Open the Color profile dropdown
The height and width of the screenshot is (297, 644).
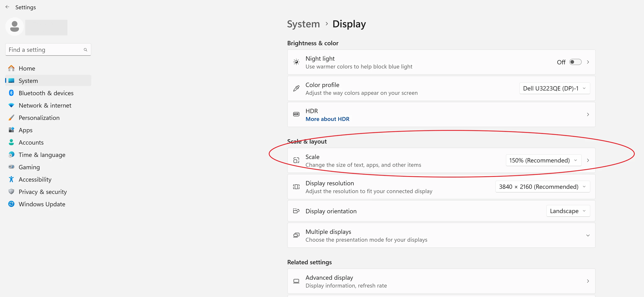coord(554,88)
